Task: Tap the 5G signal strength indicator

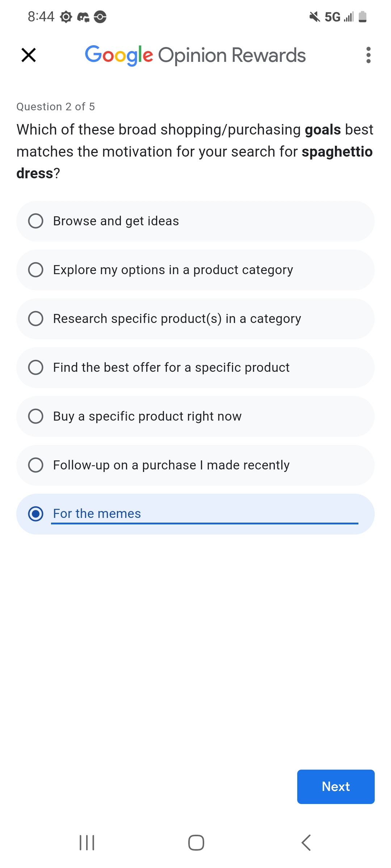Action: pos(339,17)
